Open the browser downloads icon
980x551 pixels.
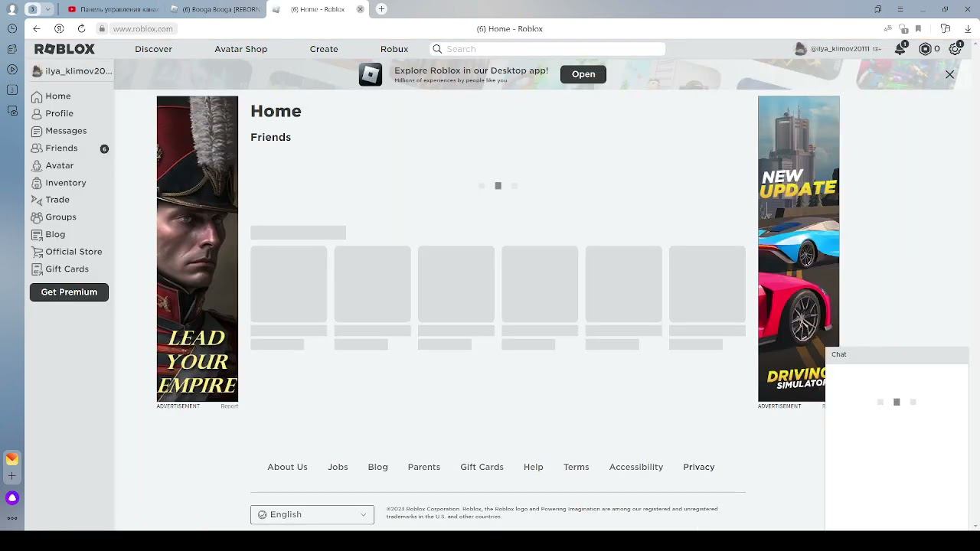point(968,29)
